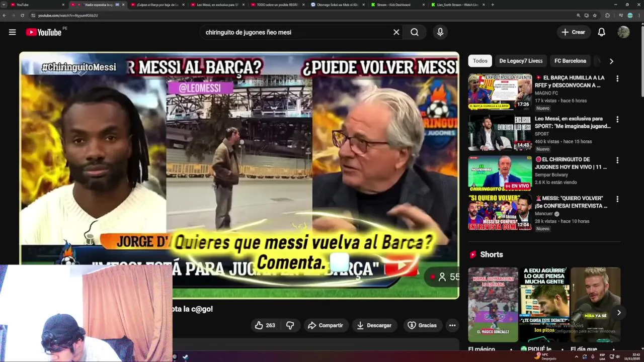Screen dimensions: 644x362
Task: Open the account avatar menu
Action: pyautogui.click(x=623, y=32)
